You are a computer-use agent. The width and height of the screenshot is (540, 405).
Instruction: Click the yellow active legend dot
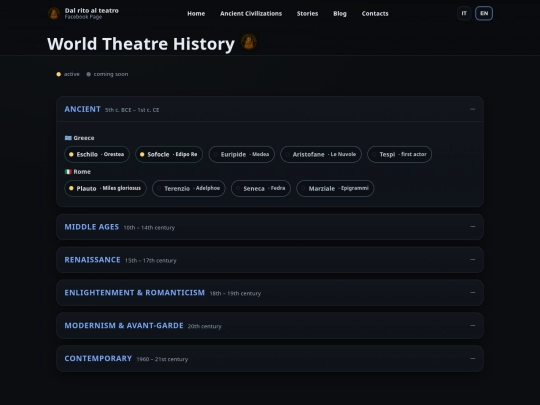(x=59, y=74)
